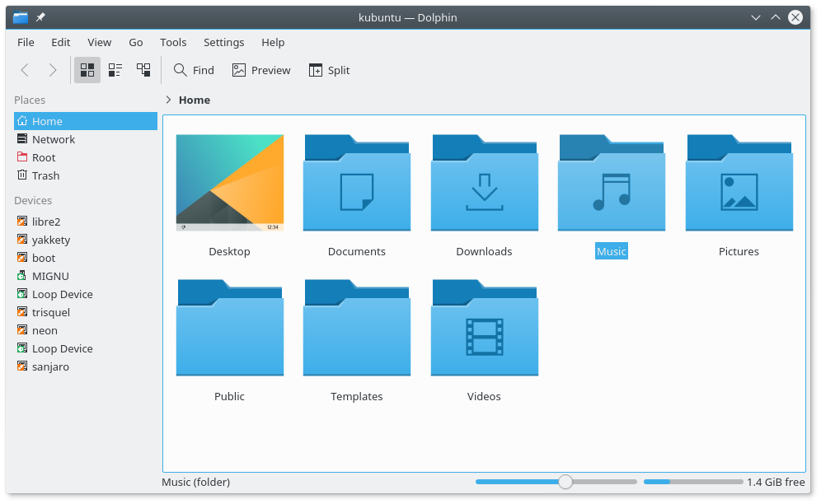Adjust the icon zoom slider handle
Viewport: 821px width, 504px height.
click(565, 482)
